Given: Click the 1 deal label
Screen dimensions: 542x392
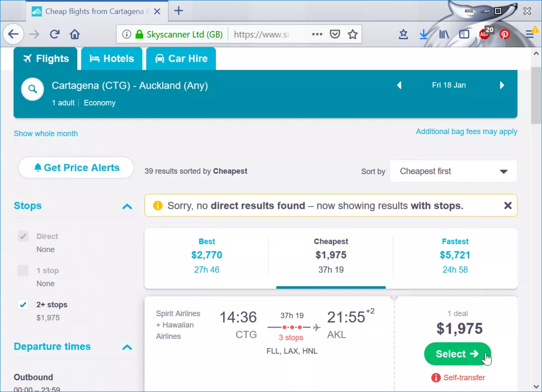Looking at the screenshot, I should [458, 314].
